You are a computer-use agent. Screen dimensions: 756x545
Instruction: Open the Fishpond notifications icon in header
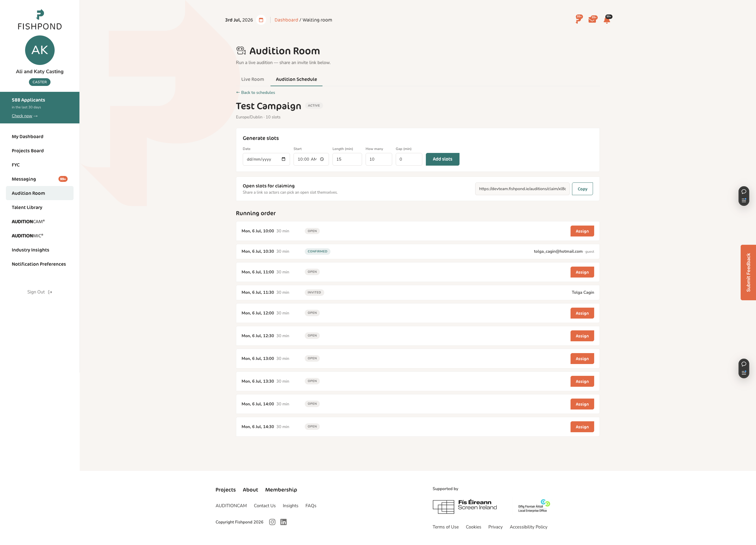point(578,20)
